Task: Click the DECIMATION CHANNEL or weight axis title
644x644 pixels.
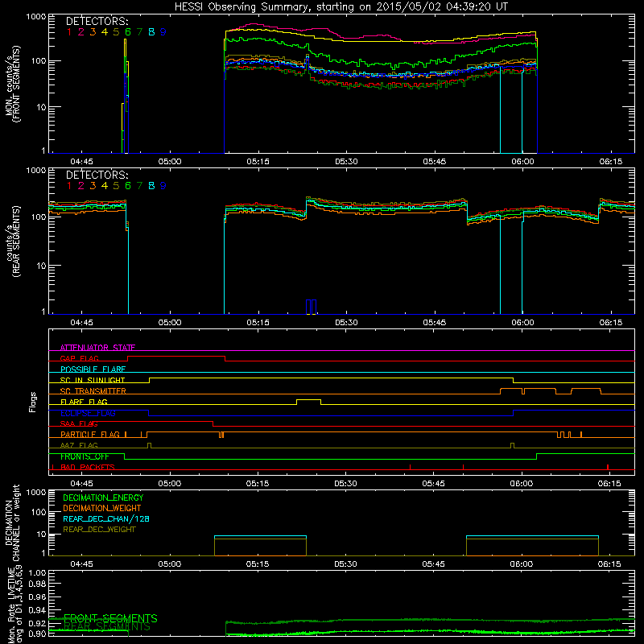Action: pos(12,522)
